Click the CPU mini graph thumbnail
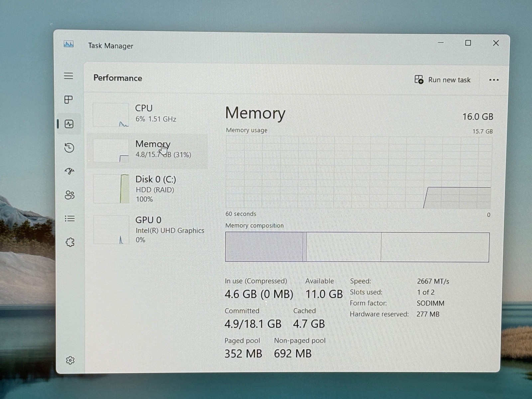The width and height of the screenshot is (532, 399). 111,115
